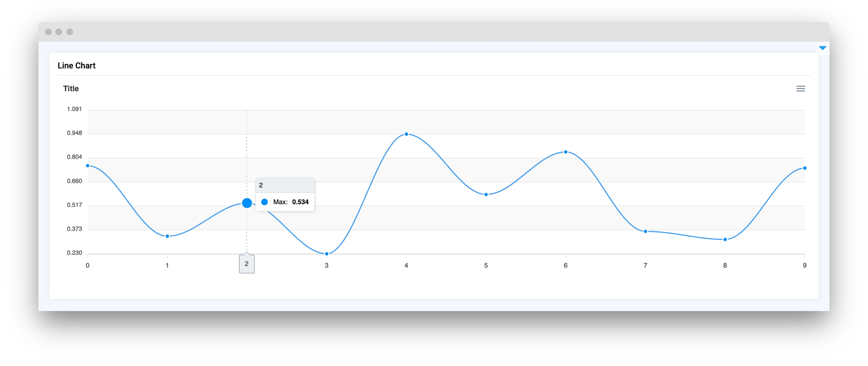Click the first gray window control dot
This screenshot has height=366, width=868.
[x=48, y=32]
